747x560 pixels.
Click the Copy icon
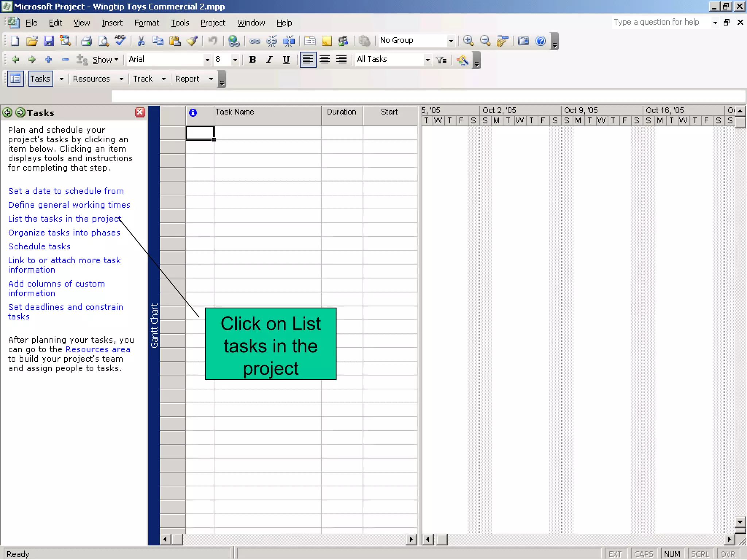158,41
